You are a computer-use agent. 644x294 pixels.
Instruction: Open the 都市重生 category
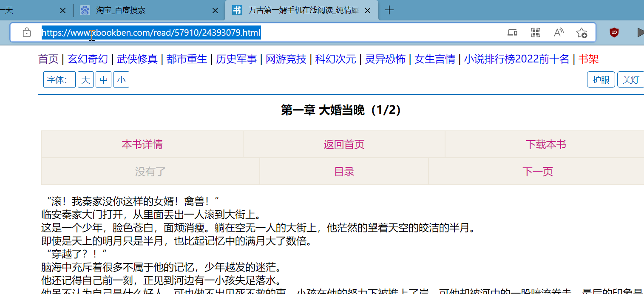pos(187,59)
